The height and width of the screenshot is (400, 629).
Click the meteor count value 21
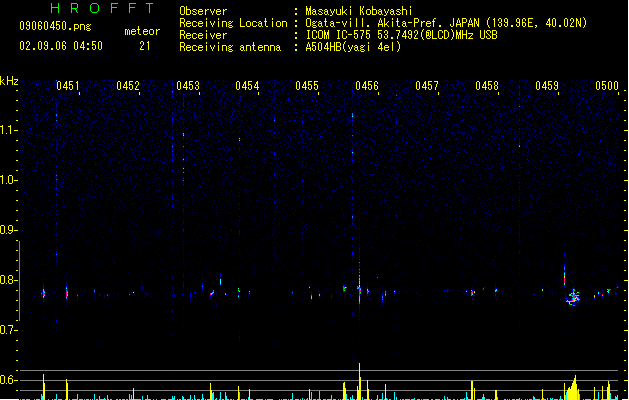coord(145,46)
